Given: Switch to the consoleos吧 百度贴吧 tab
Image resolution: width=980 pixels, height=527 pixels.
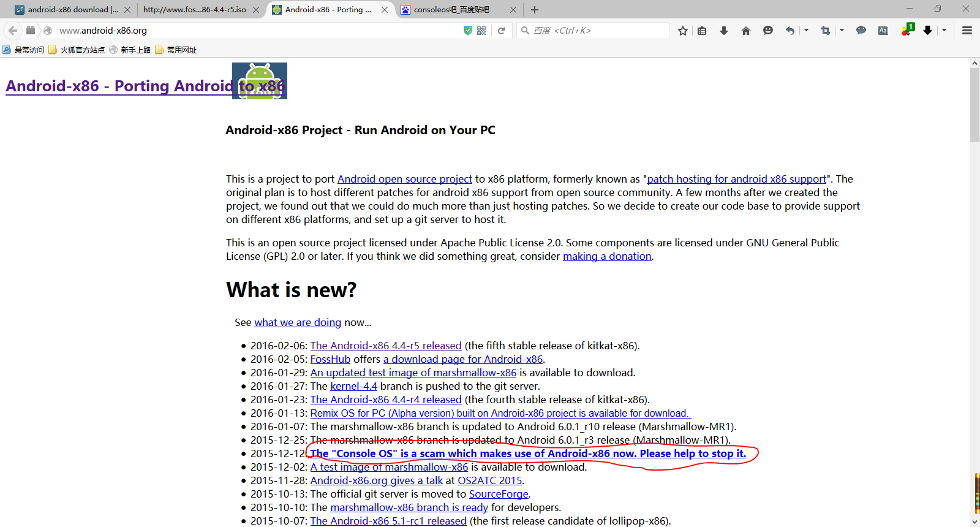Looking at the screenshot, I should (458, 10).
